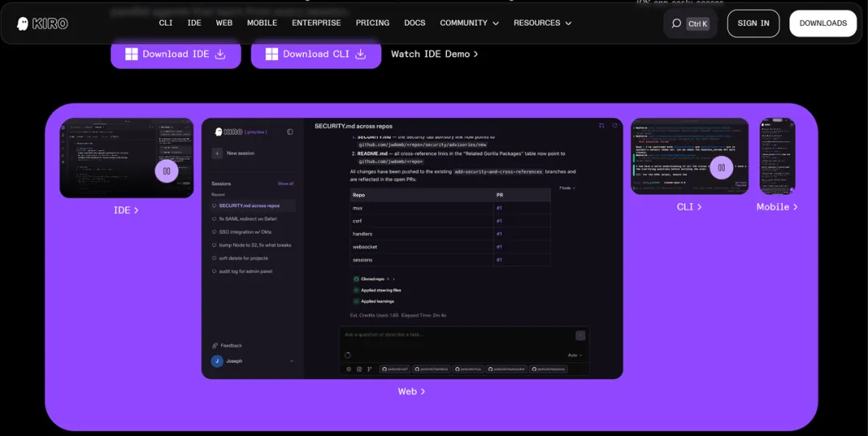
Task: Click the Download CLI button
Action: pos(316,55)
